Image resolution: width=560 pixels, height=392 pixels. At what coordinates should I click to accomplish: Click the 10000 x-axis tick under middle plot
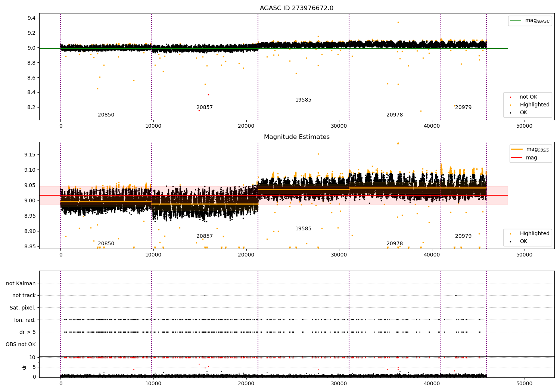click(153, 255)
